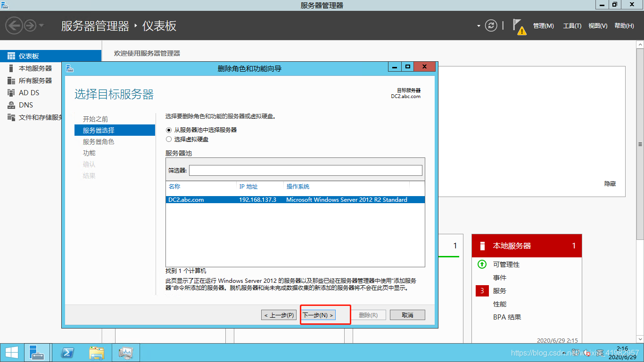Click BPA 结果 in 本地服务器 tile

(x=507, y=317)
